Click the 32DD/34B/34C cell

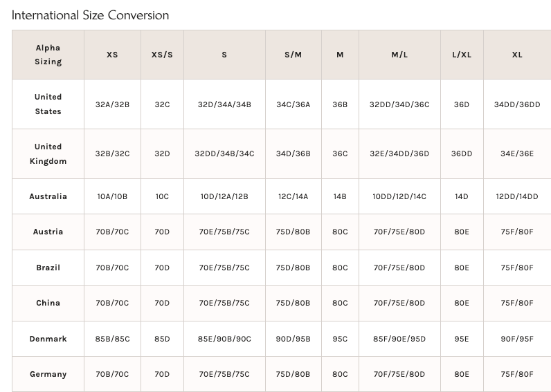tap(224, 153)
